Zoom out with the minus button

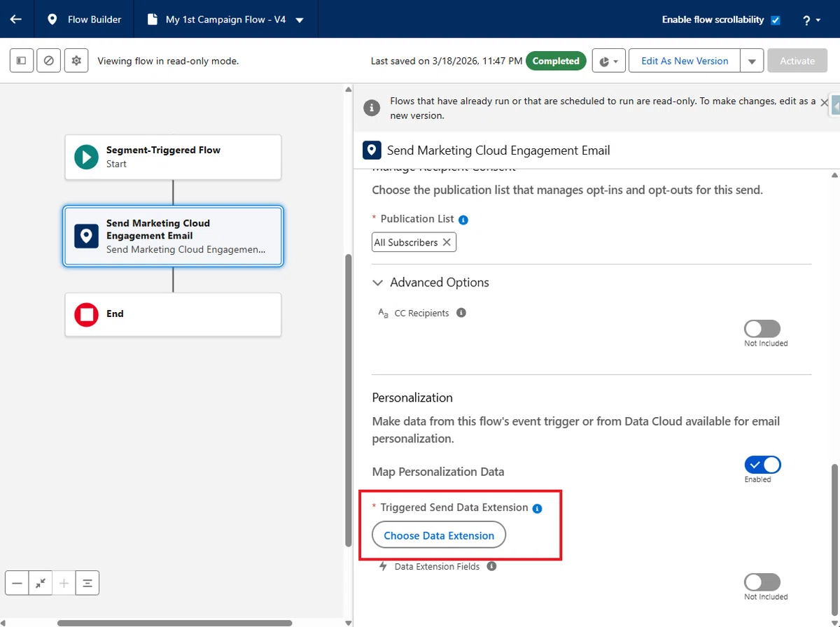tap(17, 583)
